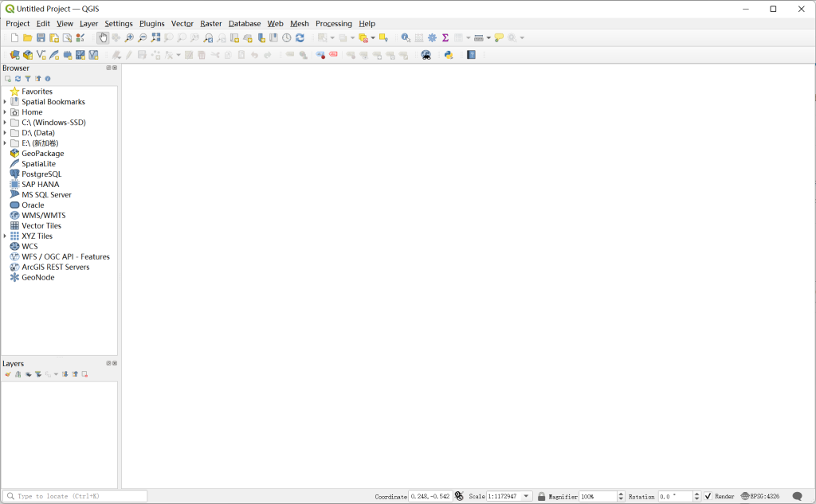The image size is (816, 504).
Task: Increase the Magnifier value with up arrow
Action: tap(620, 494)
